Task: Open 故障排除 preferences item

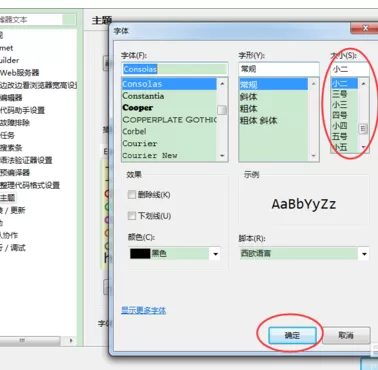Action: click(15, 123)
